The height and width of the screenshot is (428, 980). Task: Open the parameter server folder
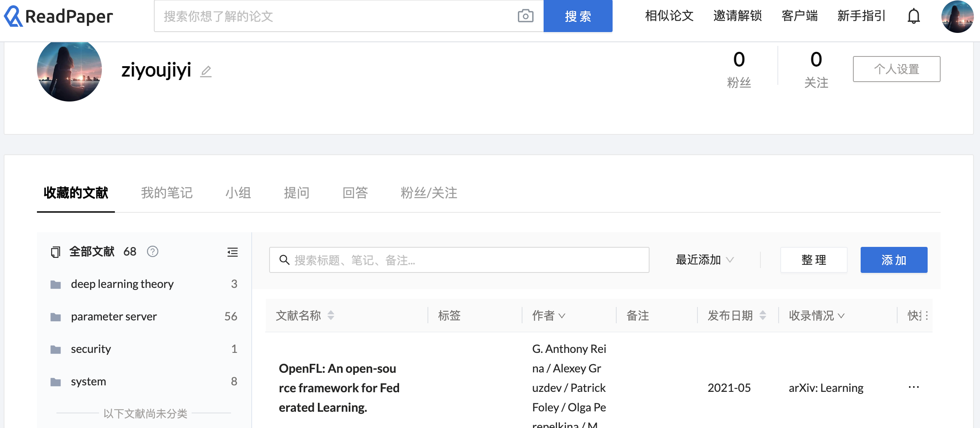pyautogui.click(x=114, y=316)
